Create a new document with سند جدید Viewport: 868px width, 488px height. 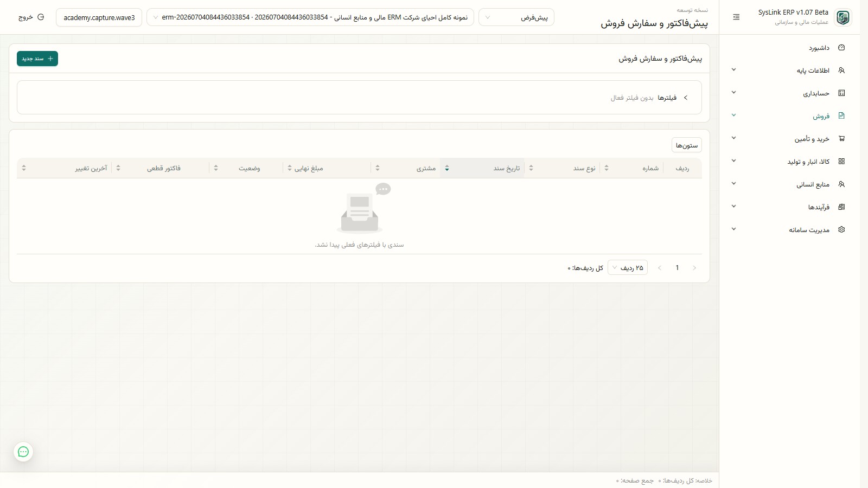click(x=37, y=59)
